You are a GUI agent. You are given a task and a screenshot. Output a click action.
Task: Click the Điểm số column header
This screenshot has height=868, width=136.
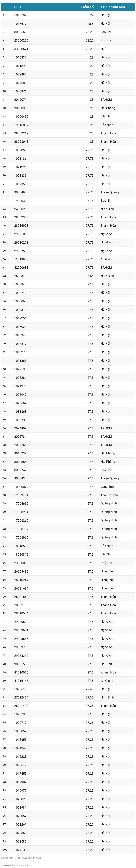(x=87, y=7)
